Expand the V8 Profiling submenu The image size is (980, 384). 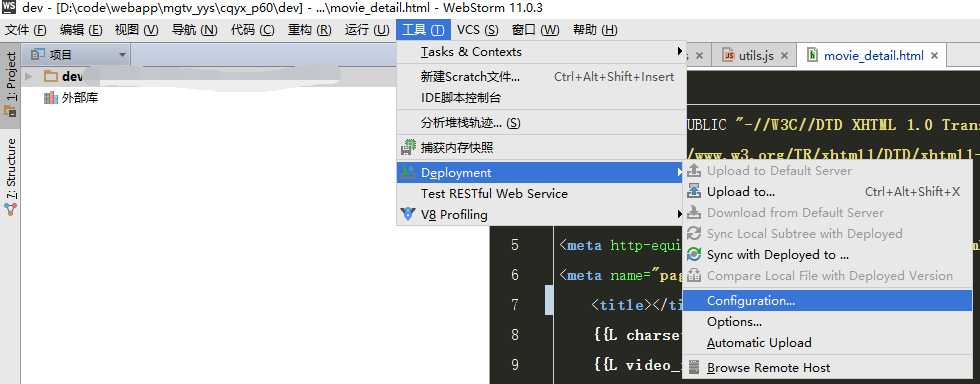tap(541, 215)
